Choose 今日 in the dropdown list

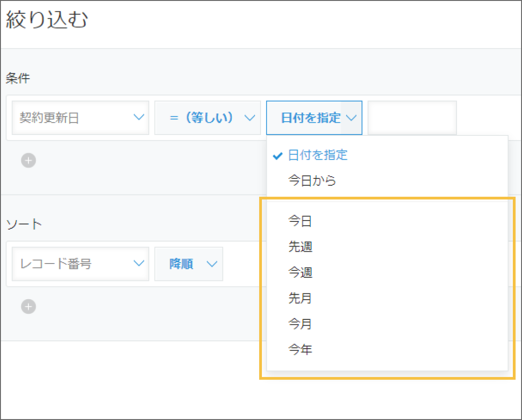(300, 221)
